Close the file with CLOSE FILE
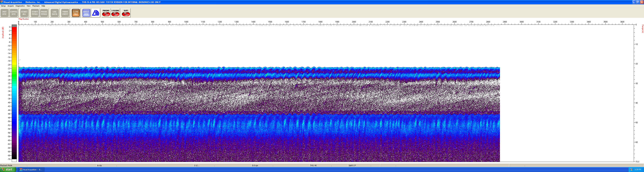Image resolution: width=644 pixels, height=172 pixels. coord(76,13)
